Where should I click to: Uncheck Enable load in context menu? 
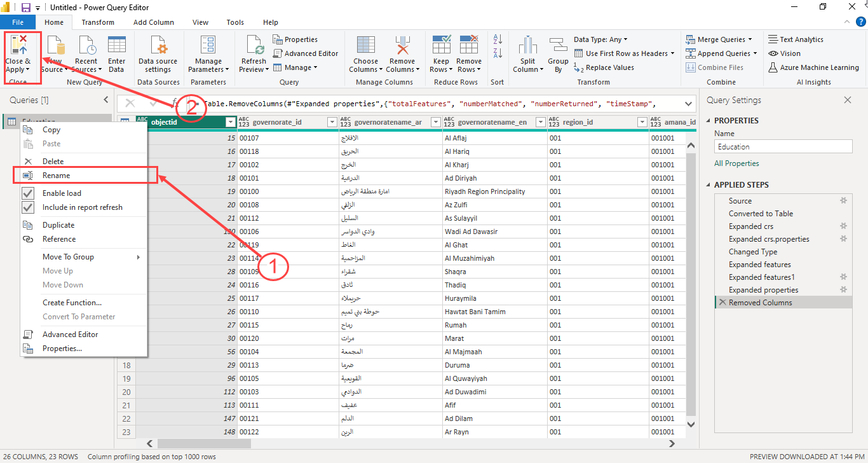[60, 193]
